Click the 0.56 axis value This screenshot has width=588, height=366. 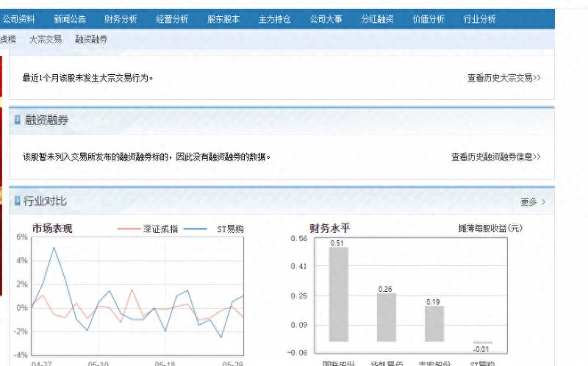[299, 239]
